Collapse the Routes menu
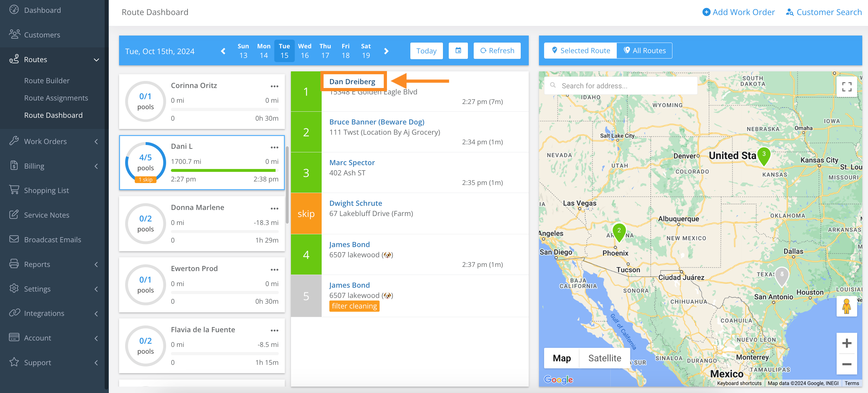 tap(96, 60)
